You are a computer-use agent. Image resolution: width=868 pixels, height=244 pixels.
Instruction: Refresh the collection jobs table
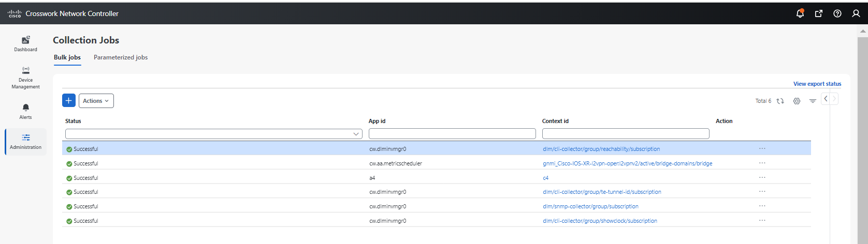(780, 101)
